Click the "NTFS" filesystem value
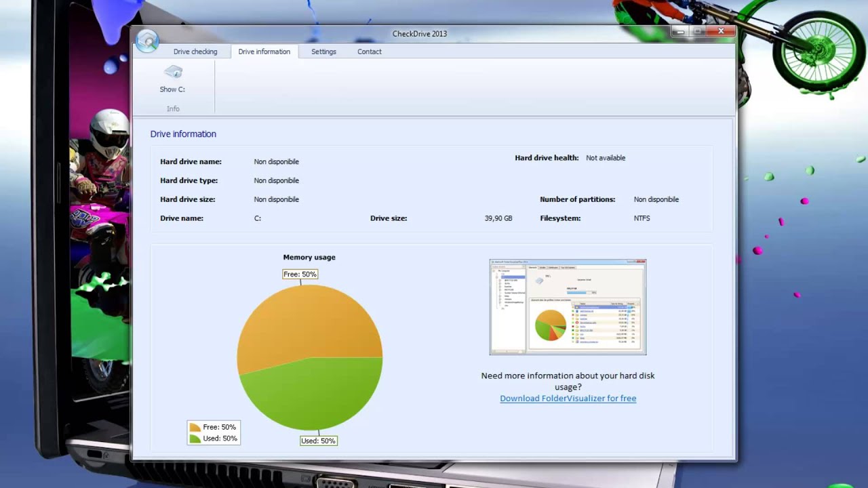Image resolution: width=868 pixels, height=488 pixels. pyautogui.click(x=642, y=219)
